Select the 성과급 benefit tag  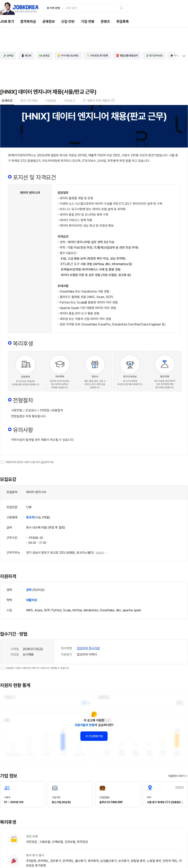pos(44,56)
